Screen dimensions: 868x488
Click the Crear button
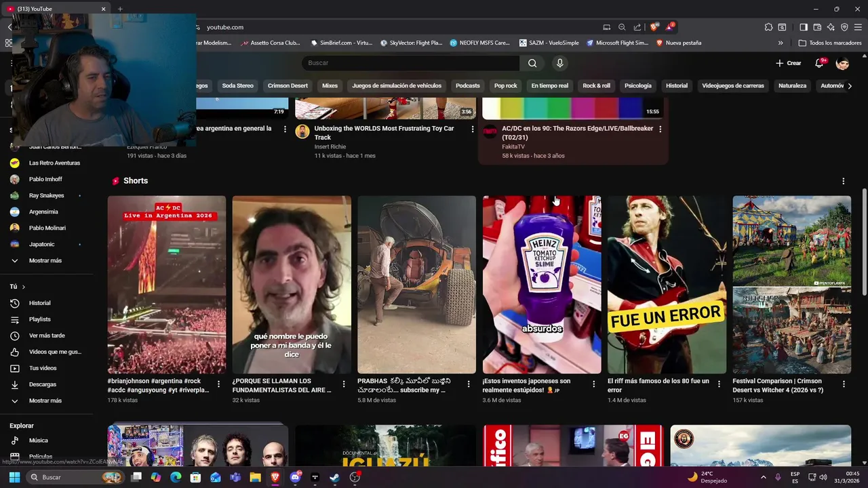click(789, 63)
